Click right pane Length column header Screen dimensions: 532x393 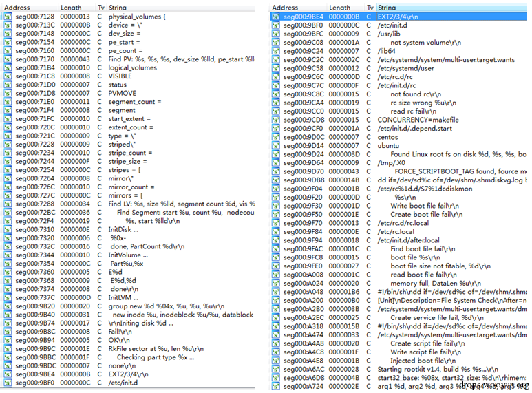pyautogui.click(x=345, y=7)
